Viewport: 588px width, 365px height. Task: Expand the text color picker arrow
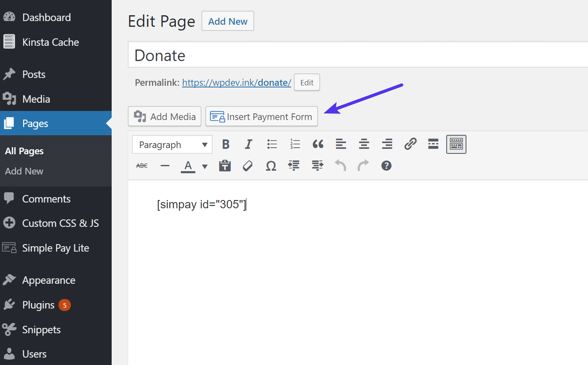(x=205, y=167)
